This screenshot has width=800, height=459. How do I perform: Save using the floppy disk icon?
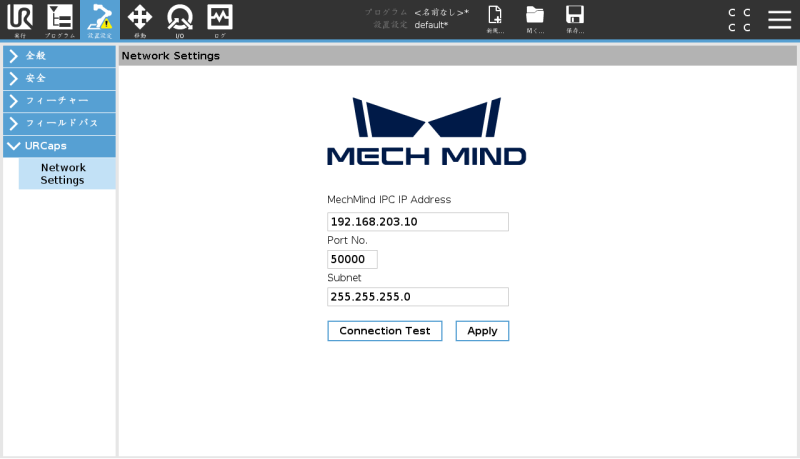tap(575, 19)
